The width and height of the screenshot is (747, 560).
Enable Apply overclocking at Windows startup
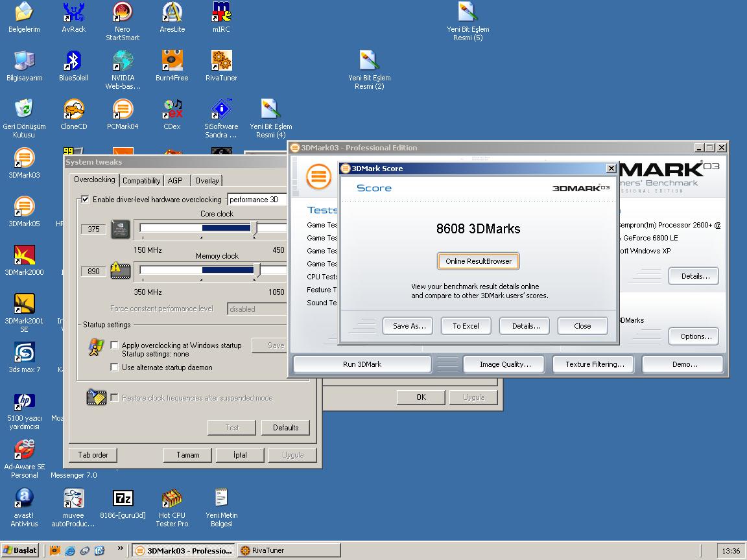tap(115, 345)
